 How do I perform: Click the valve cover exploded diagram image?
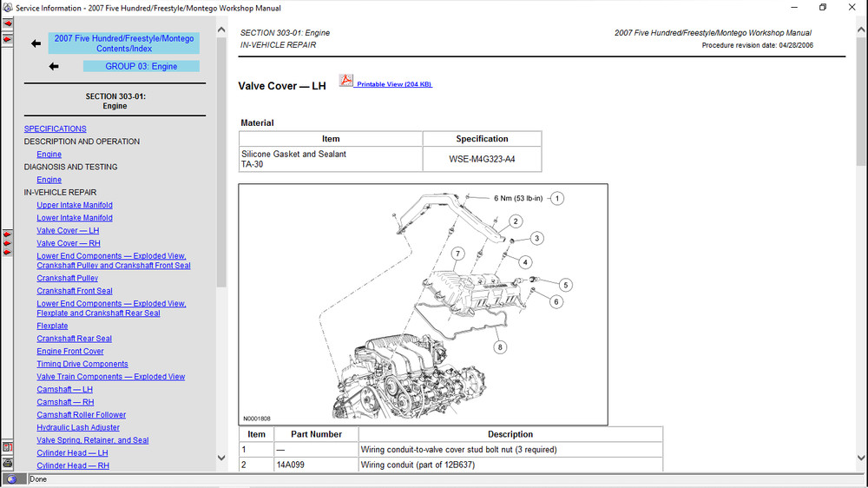(423, 305)
